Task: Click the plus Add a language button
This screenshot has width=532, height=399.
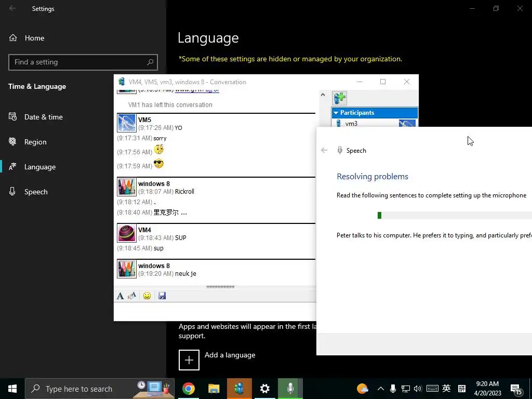Action: pos(189,360)
